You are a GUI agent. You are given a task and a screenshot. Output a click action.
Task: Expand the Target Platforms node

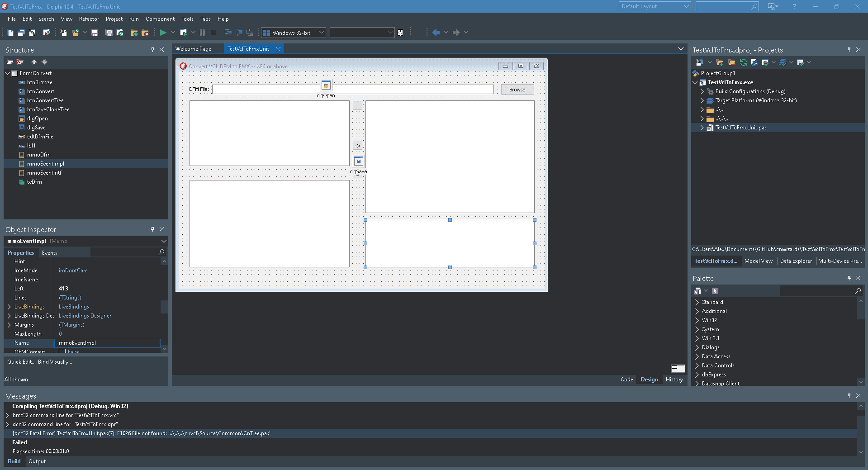tap(702, 100)
